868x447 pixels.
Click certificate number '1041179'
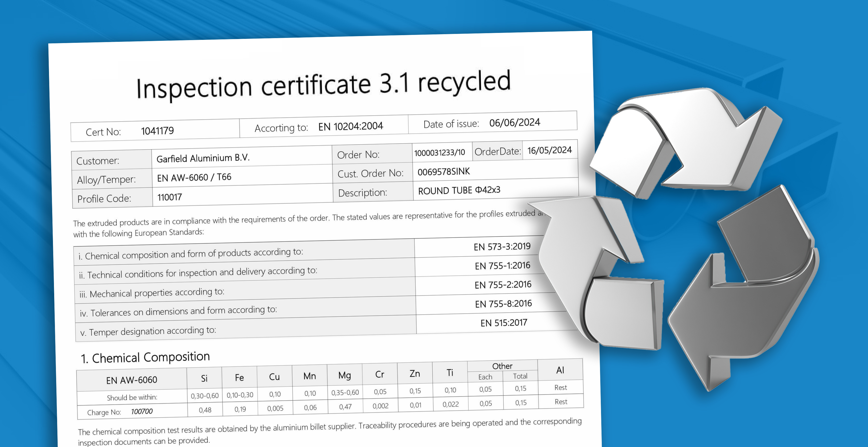coord(157,130)
